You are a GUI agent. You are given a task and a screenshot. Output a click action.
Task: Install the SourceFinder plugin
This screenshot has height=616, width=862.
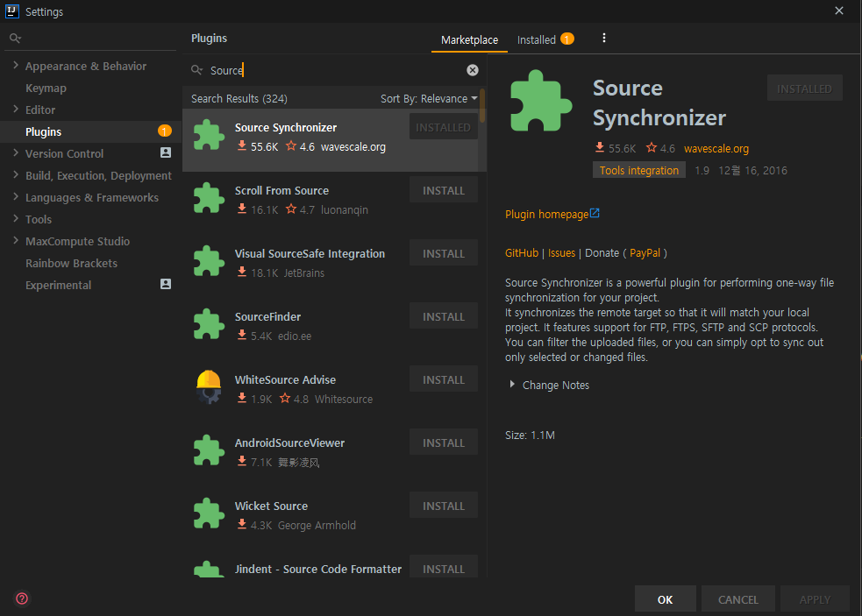(444, 316)
